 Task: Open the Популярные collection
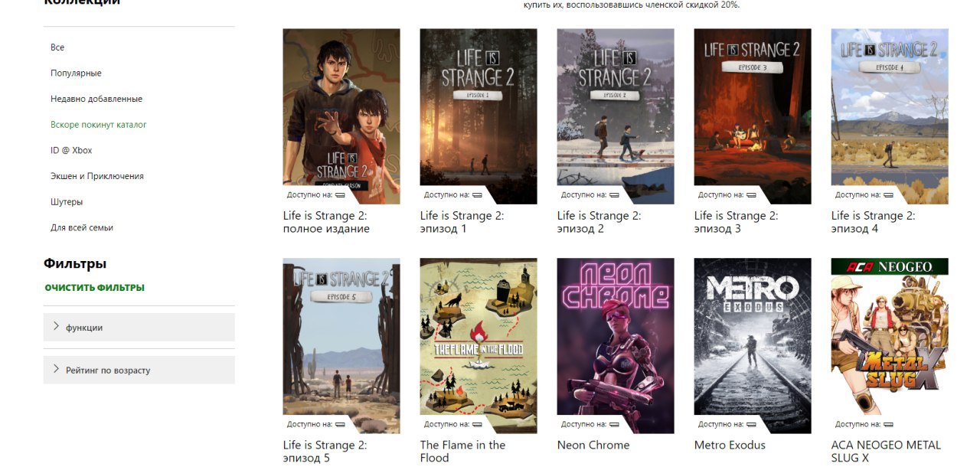(x=76, y=73)
